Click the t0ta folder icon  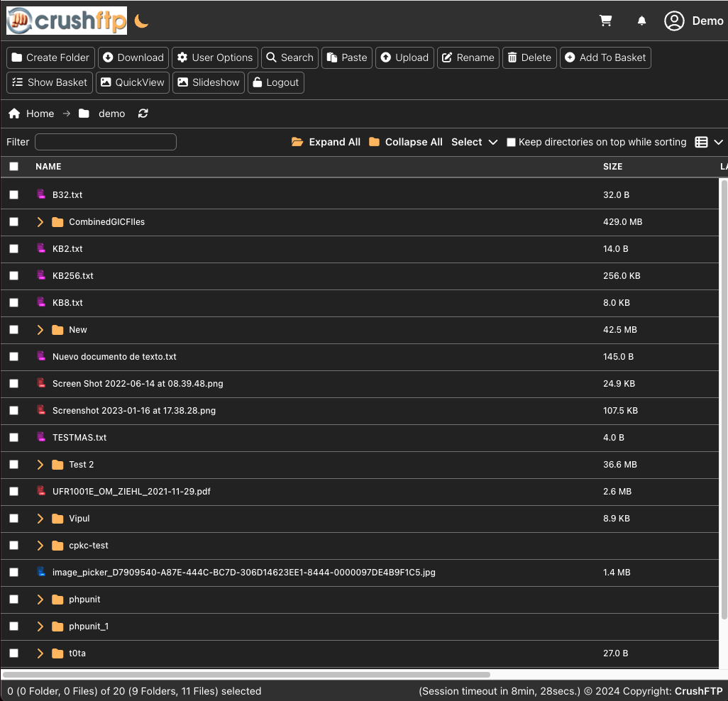coord(57,653)
